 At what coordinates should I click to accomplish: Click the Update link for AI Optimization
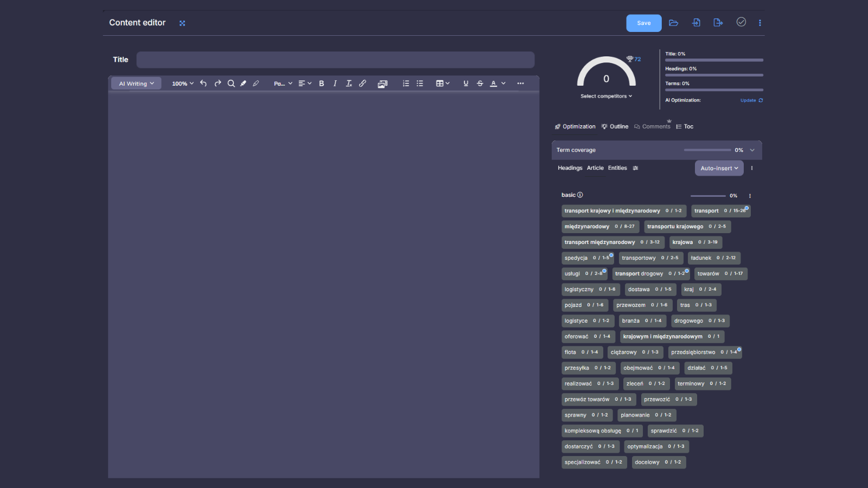click(751, 100)
